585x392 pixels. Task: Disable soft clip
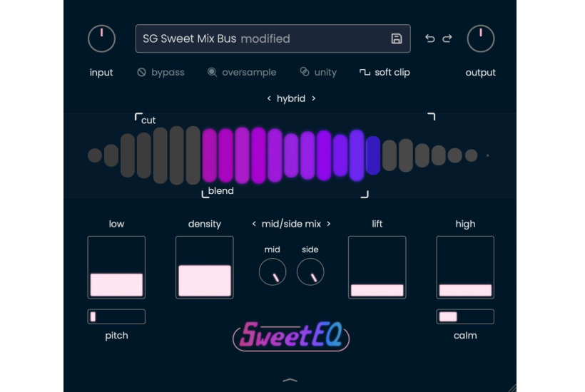385,72
